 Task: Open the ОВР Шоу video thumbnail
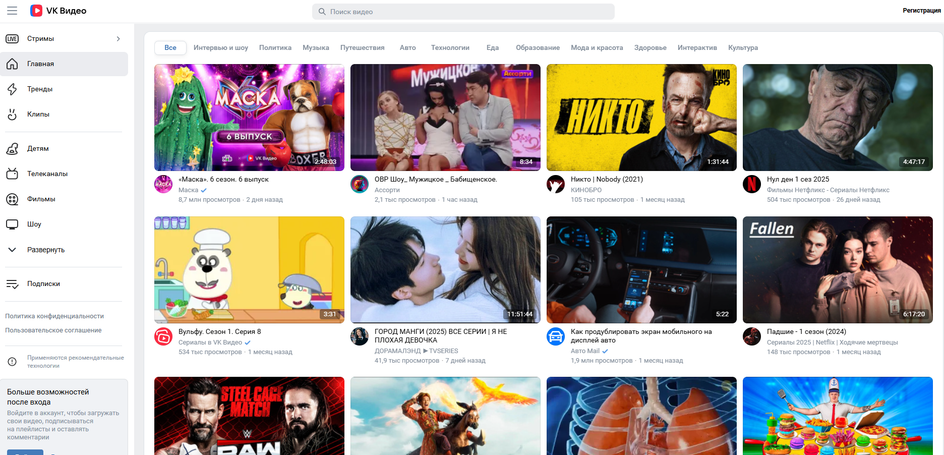pyautogui.click(x=446, y=117)
